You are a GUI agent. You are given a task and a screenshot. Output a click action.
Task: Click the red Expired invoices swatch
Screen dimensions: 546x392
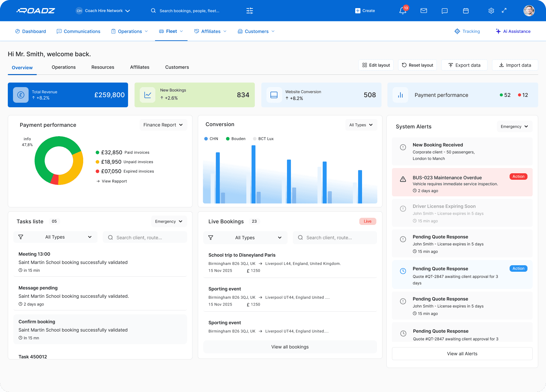(97, 171)
